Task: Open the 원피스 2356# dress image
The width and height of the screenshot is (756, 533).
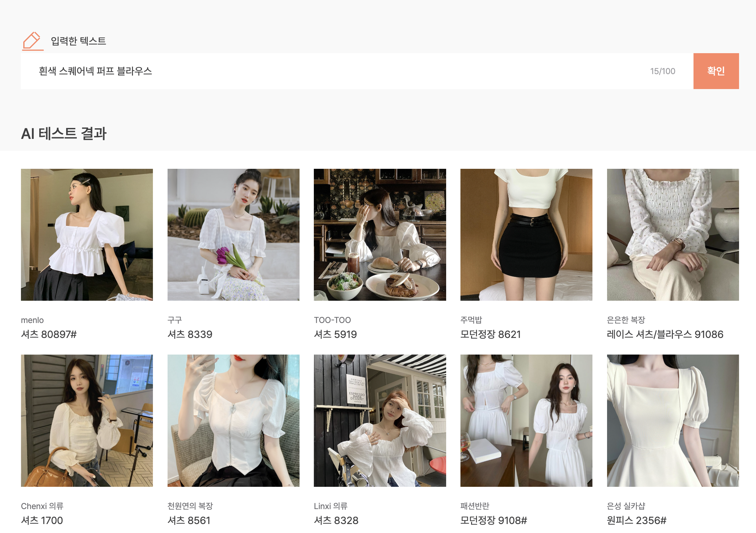Action: (673, 420)
